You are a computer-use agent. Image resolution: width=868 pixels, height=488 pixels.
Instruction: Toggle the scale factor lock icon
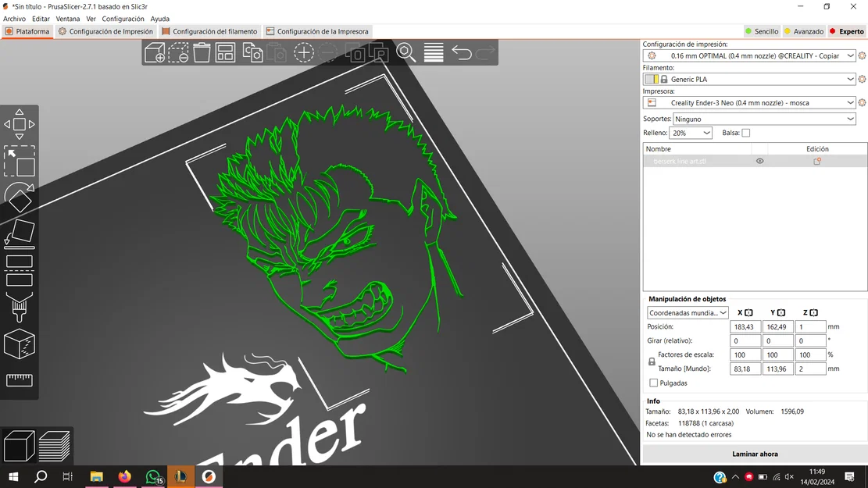coord(652,362)
